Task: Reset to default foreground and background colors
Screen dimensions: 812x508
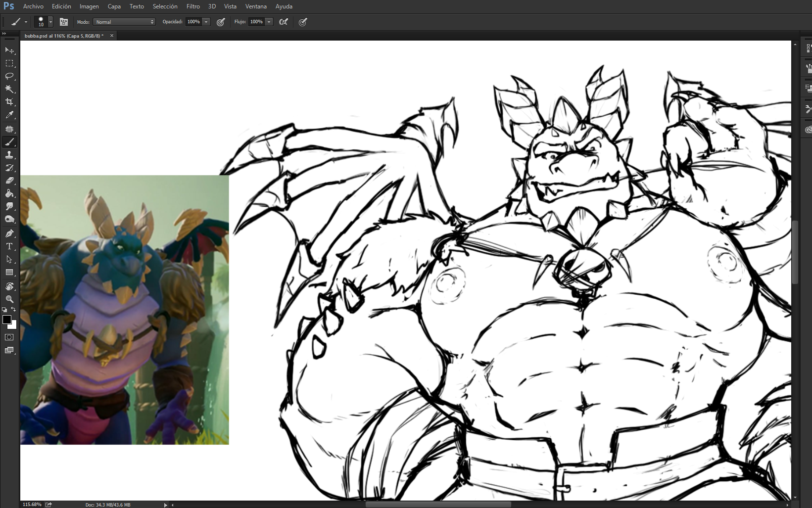Action: click(x=4, y=310)
